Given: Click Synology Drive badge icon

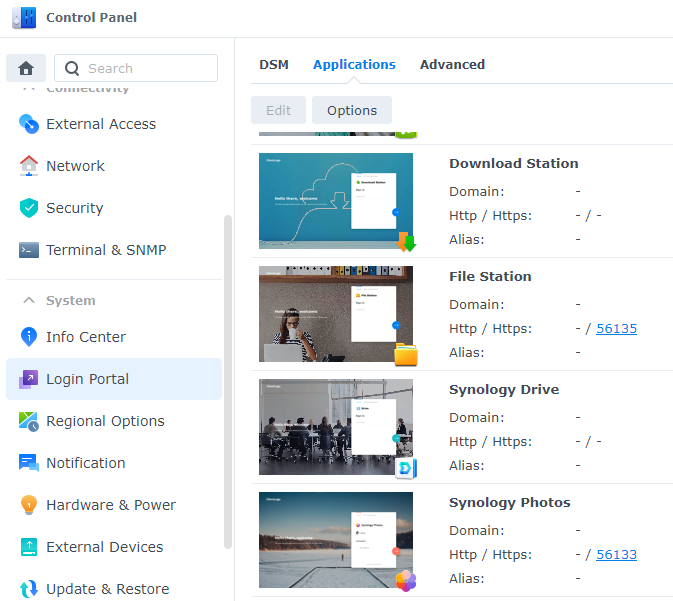Looking at the screenshot, I should 406,468.
